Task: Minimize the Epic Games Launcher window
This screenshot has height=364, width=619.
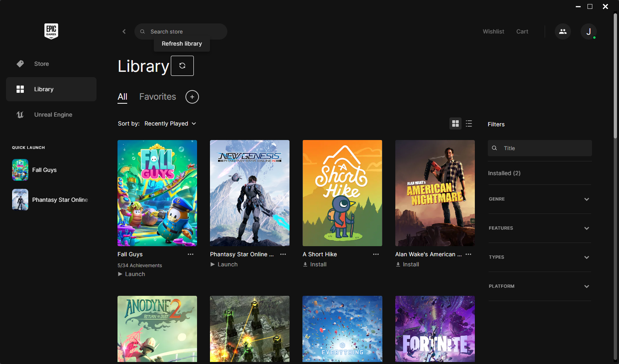Action: point(578,6)
